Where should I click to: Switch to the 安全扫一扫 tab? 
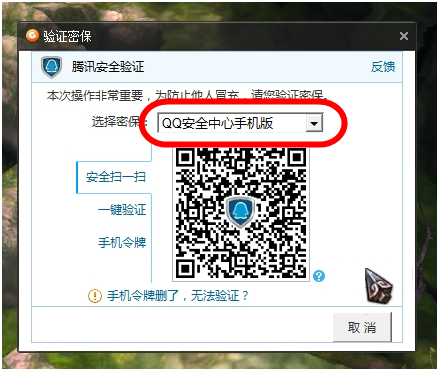(x=115, y=177)
